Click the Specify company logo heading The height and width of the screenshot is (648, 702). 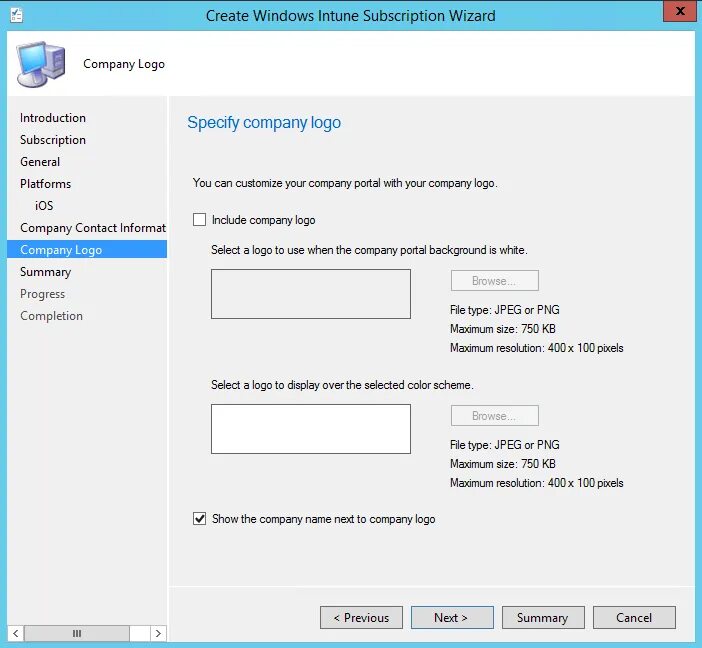coord(264,123)
